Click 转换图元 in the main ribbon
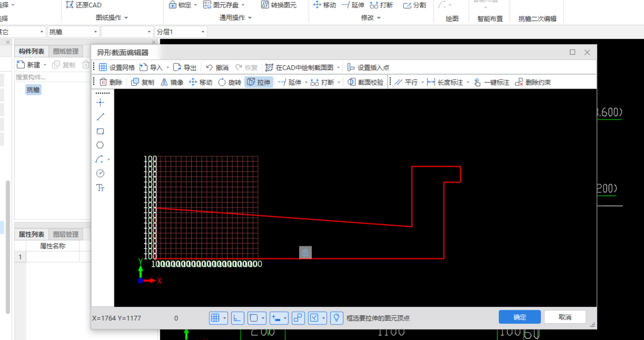Screen dimensions: 644x340 [279, 5]
